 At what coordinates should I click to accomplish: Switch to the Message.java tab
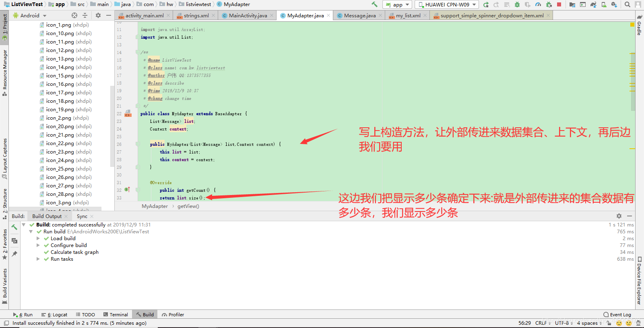coord(360,16)
